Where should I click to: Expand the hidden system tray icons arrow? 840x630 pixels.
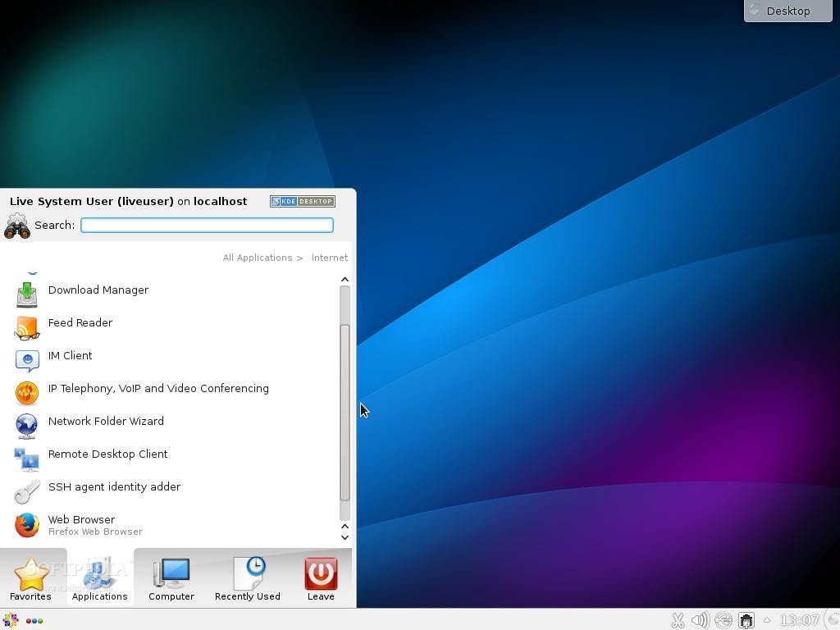tap(767, 620)
